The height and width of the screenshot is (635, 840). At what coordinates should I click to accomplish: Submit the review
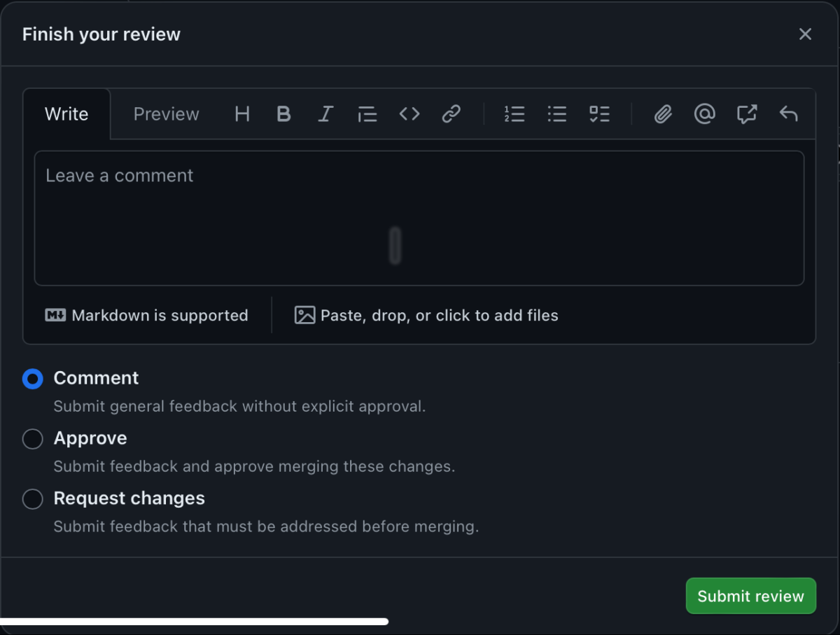click(750, 596)
